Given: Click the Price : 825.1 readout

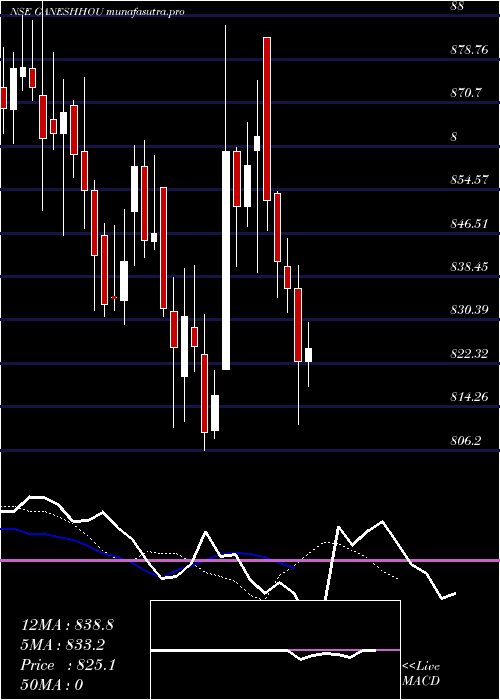Looking at the screenshot, I should [68, 665].
